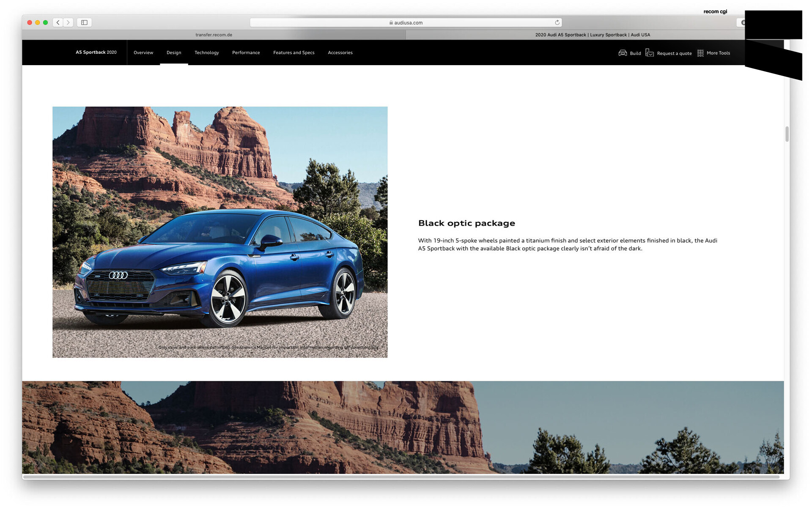Open the Overview nav item
Viewport: 812px width, 509px height.
tap(143, 52)
